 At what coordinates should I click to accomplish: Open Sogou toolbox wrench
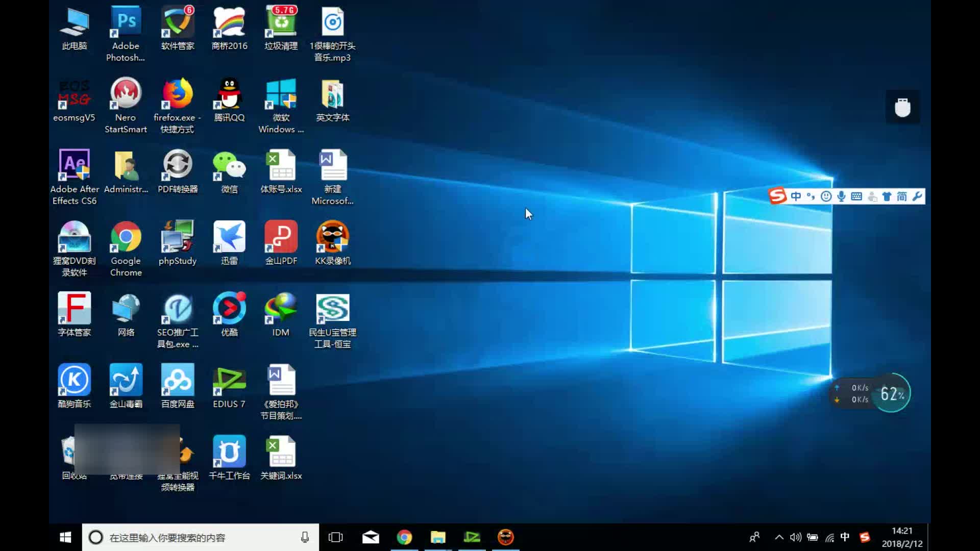tap(917, 196)
